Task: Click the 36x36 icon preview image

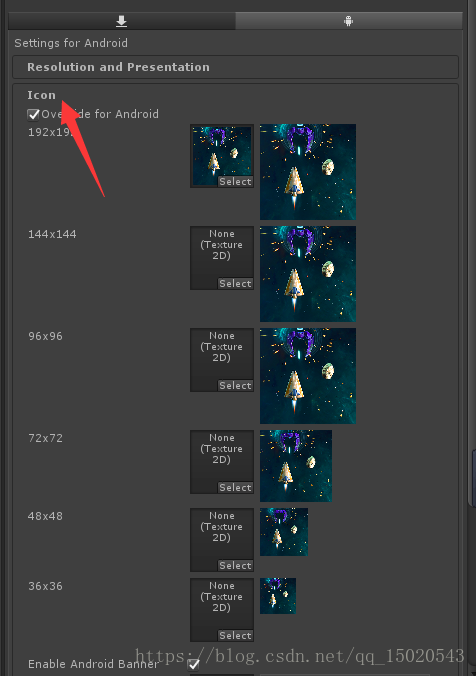Action: pos(278,596)
